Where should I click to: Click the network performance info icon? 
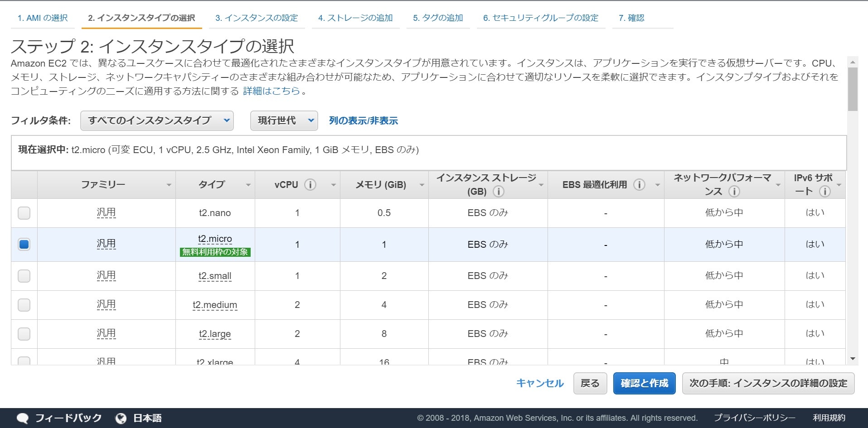coord(734,191)
